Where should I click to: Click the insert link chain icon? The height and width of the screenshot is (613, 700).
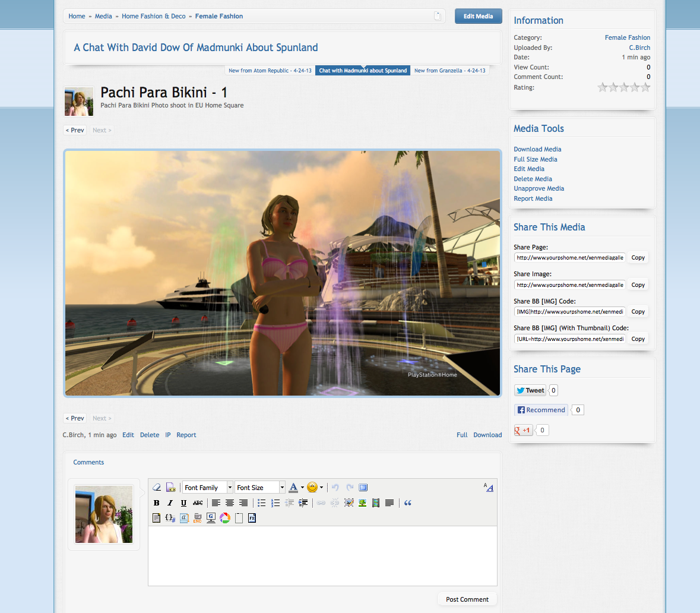(321, 503)
